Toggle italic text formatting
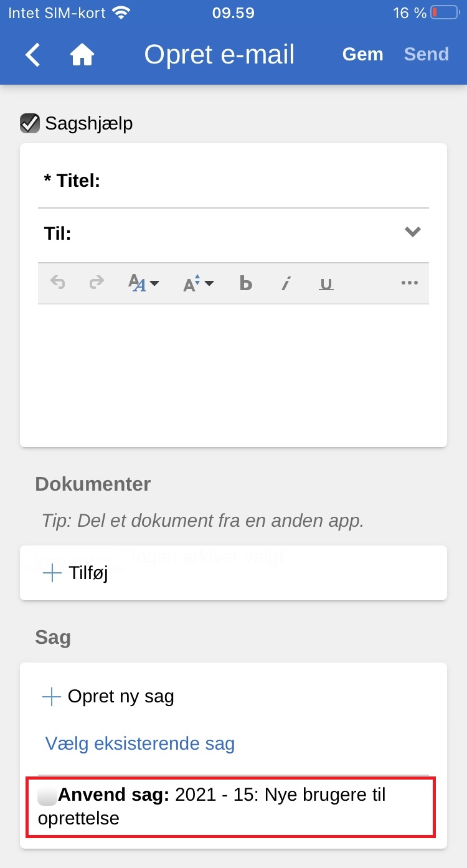Viewport: 467px width, 868px height. point(286,284)
